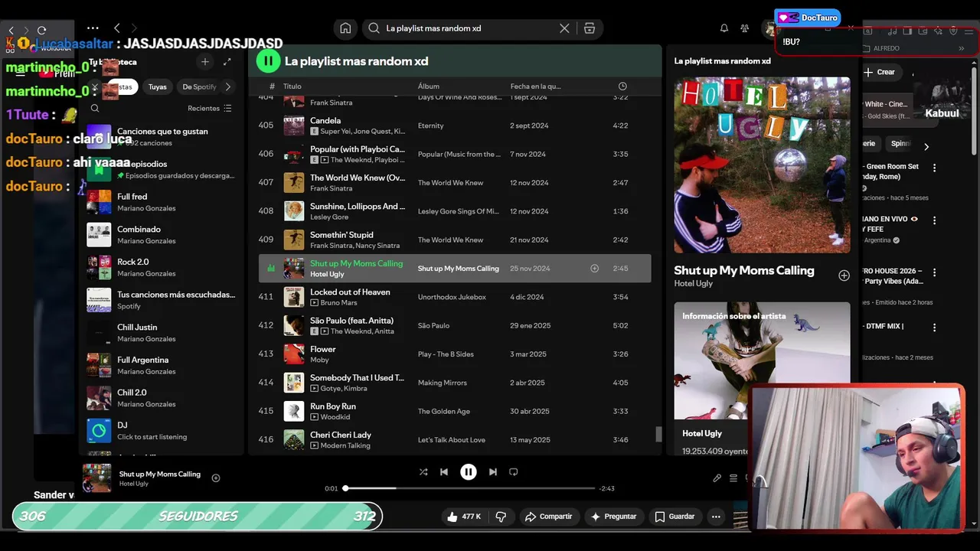Navigate back with the left arrow
980x551 pixels.
coord(116,28)
